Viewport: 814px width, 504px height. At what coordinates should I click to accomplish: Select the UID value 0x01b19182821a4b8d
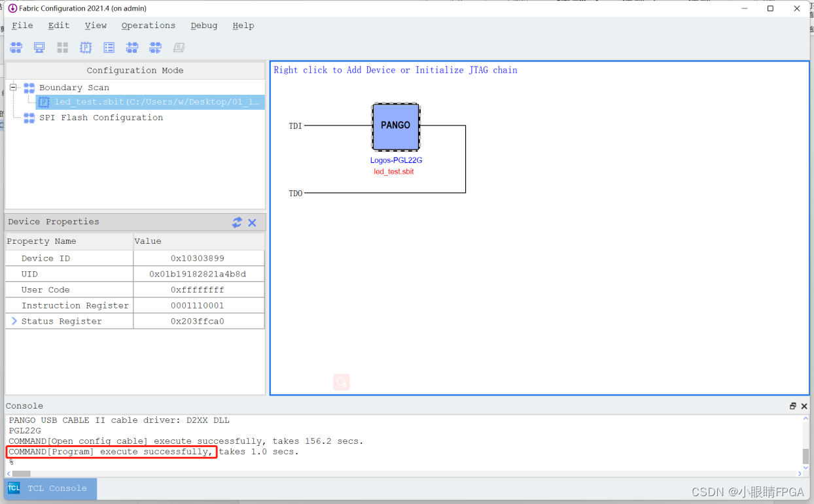[x=198, y=274]
